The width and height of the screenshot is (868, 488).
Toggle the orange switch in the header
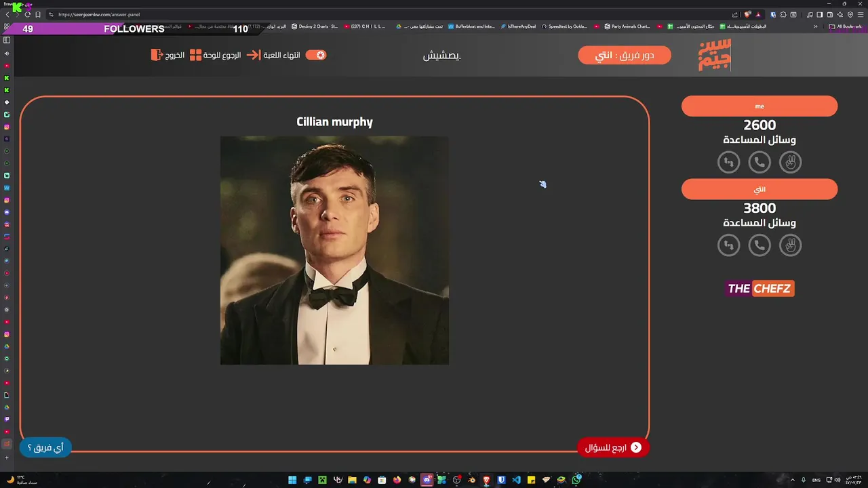pos(316,55)
